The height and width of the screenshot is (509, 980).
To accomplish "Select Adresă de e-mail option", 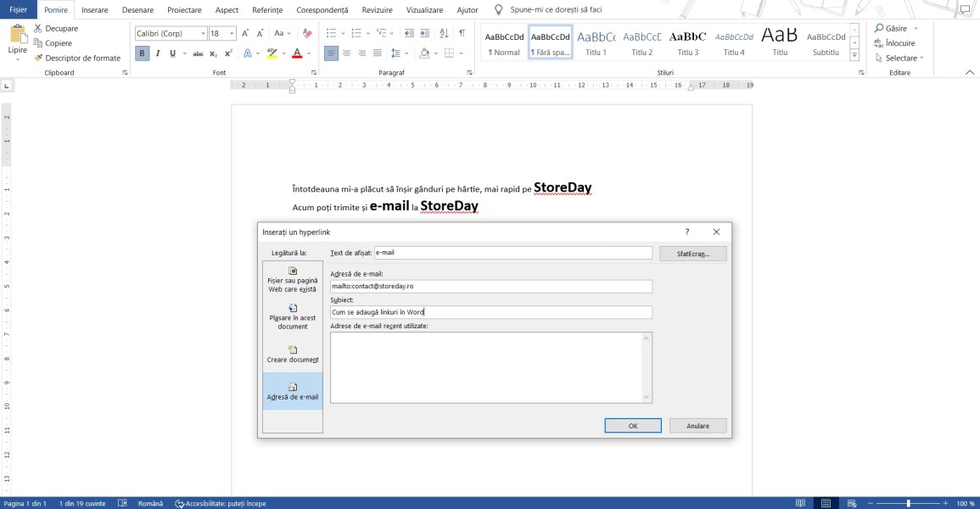I will (x=293, y=392).
